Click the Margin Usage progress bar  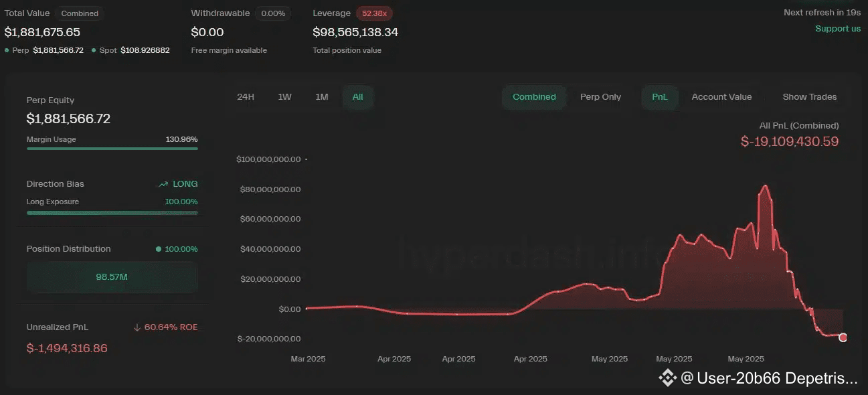click(x=112, y=149)
